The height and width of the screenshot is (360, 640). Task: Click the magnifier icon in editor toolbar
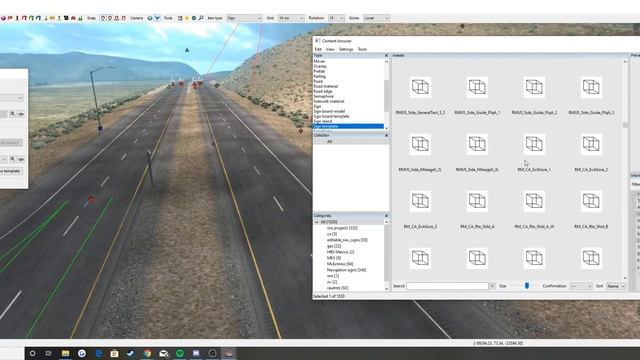pyautogui.click(x=201, y=18)
